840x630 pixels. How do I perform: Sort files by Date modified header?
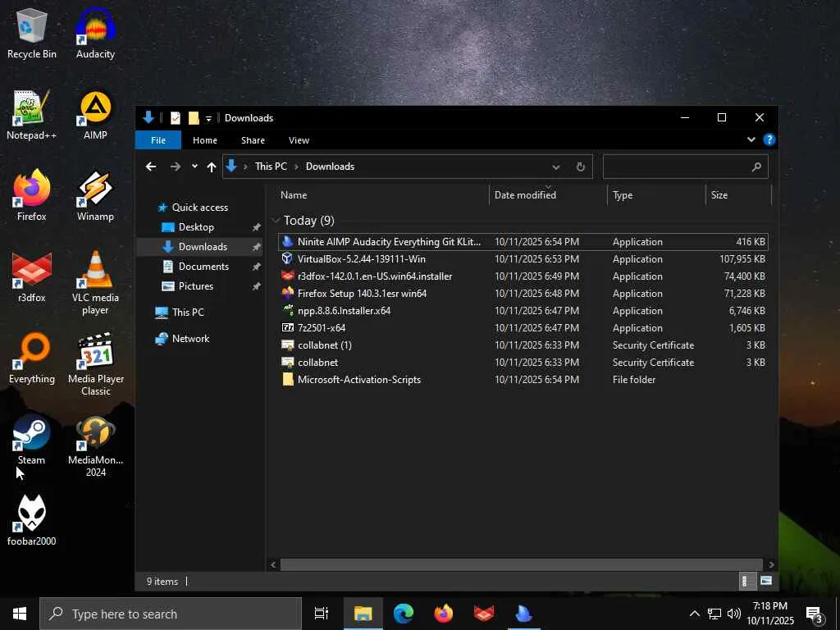pos(548,195)
